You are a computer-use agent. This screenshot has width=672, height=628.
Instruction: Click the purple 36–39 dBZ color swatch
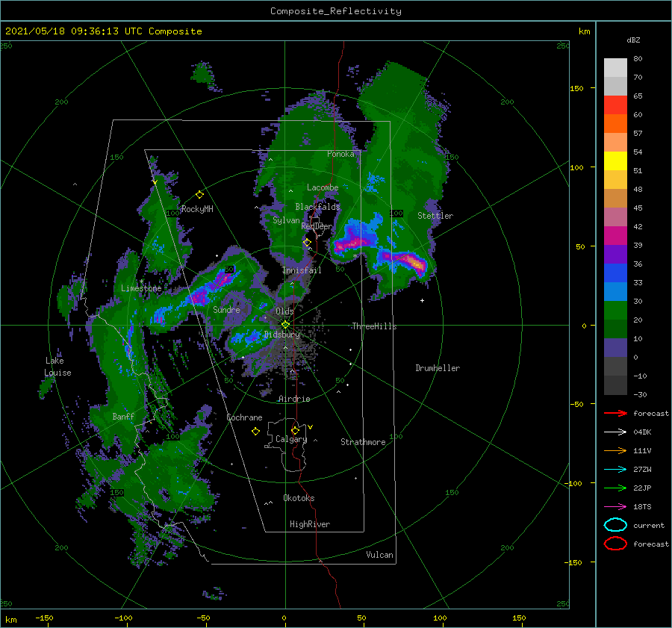[x=615, y=254]
